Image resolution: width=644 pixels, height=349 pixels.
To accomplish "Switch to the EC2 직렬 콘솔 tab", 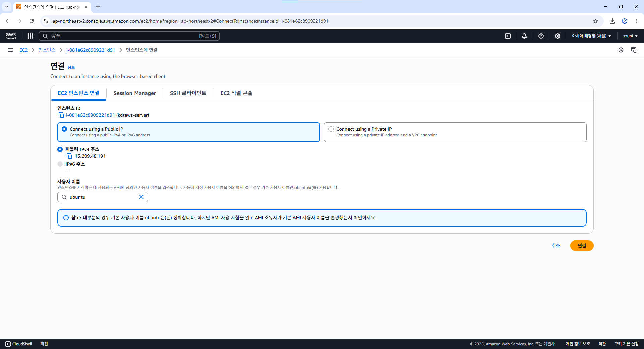I will tap(236, 93).
